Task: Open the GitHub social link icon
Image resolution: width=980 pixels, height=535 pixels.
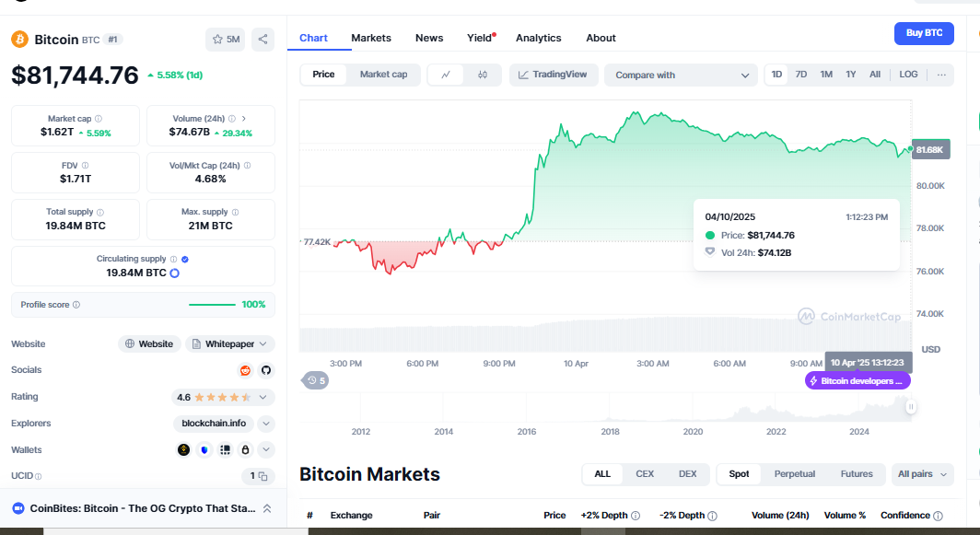Action: pyautogui.click(x=266, y=370)
